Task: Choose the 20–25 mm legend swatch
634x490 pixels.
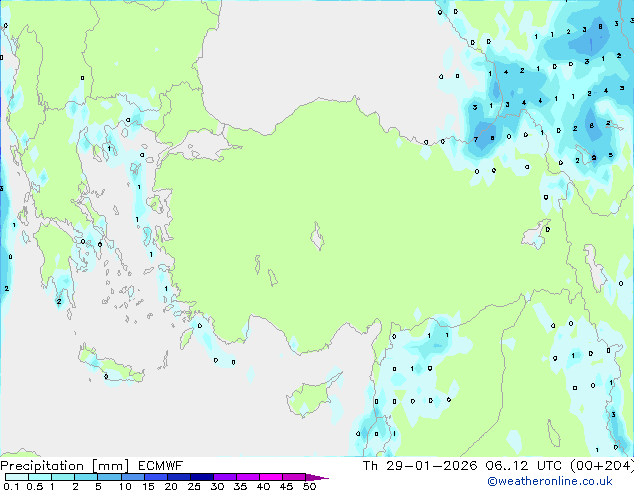Action: pos(178,477)
